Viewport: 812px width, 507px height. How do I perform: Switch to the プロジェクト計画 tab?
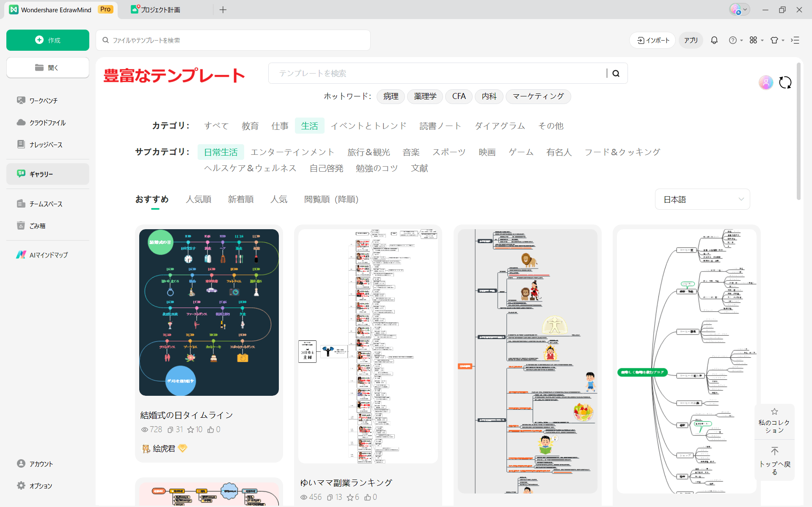(155, 9)
